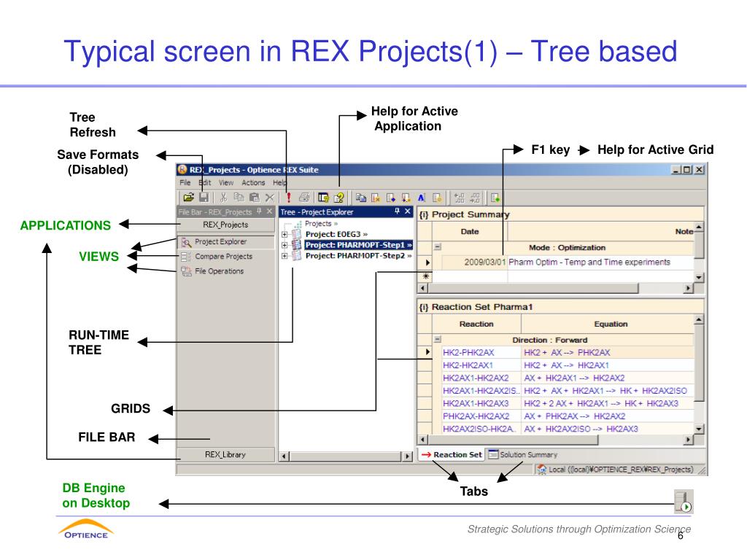Open the Help menu

point(279,183)
